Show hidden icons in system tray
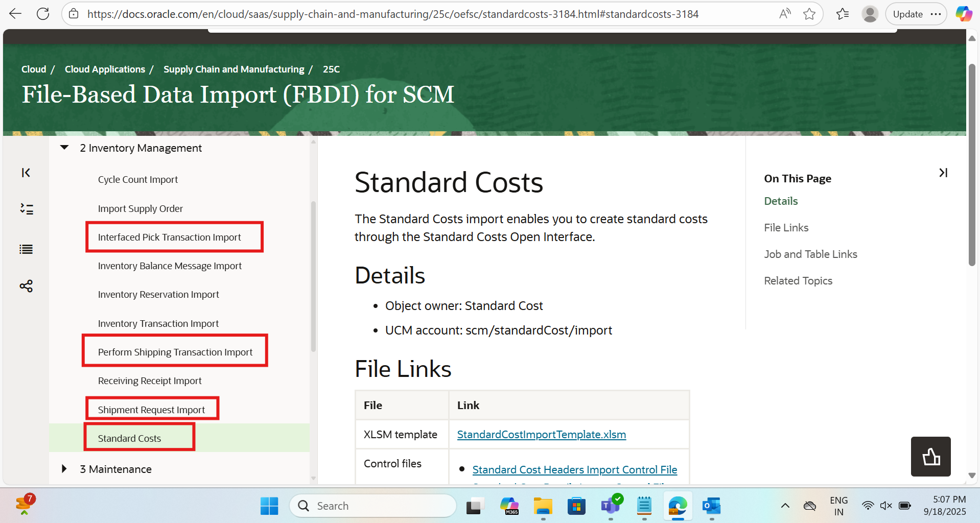The width and height of the screenshot is (980, 523). pos(785,506)
